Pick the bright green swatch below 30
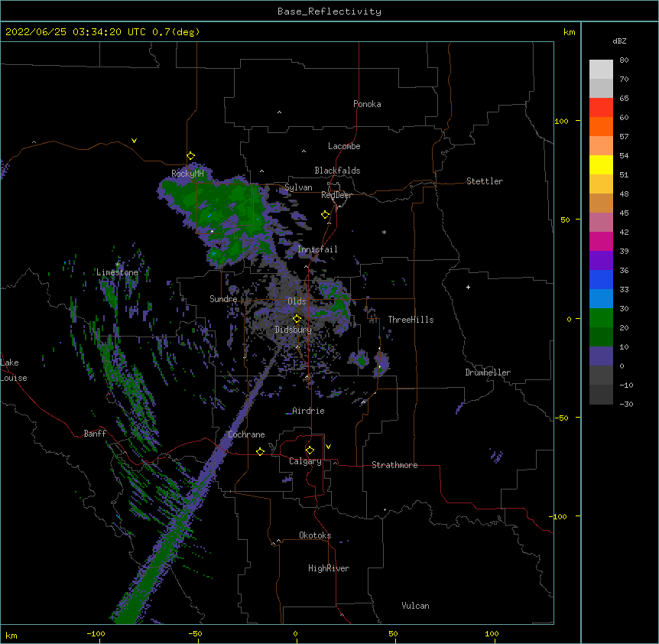Viewport: 659px width, 644px height. (601, 318)
